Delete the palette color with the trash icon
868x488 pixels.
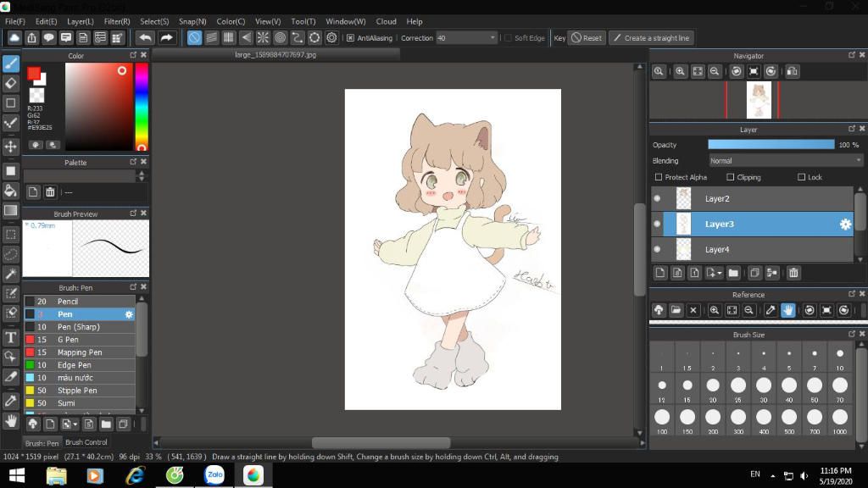pos(50,192)
